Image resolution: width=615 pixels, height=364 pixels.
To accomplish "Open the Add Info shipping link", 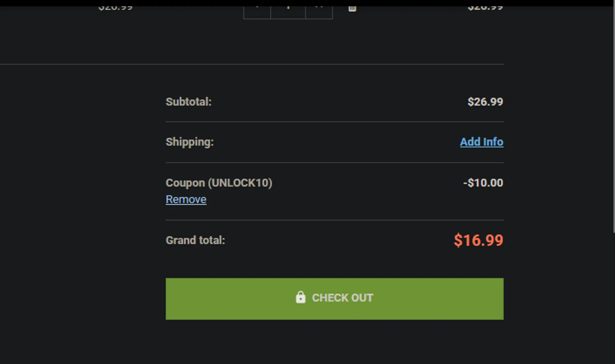I will [482, 142].
